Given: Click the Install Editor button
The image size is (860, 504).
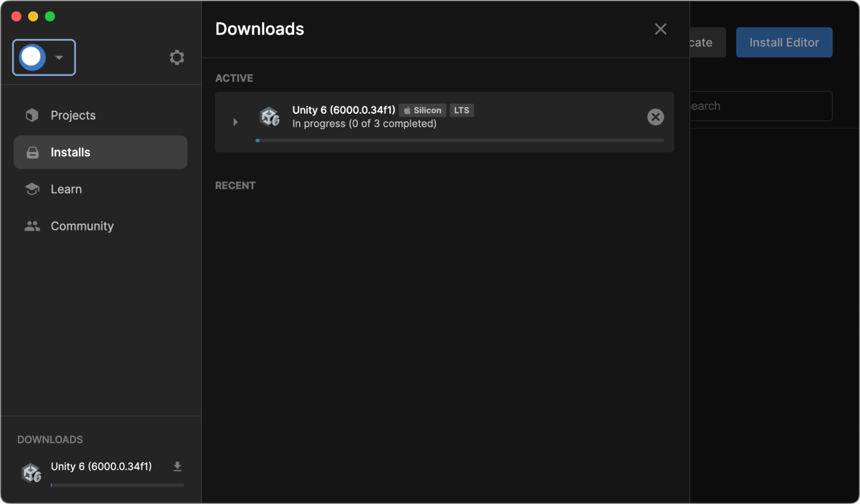Looking at the screenshot, I should (x=784, y=42).
